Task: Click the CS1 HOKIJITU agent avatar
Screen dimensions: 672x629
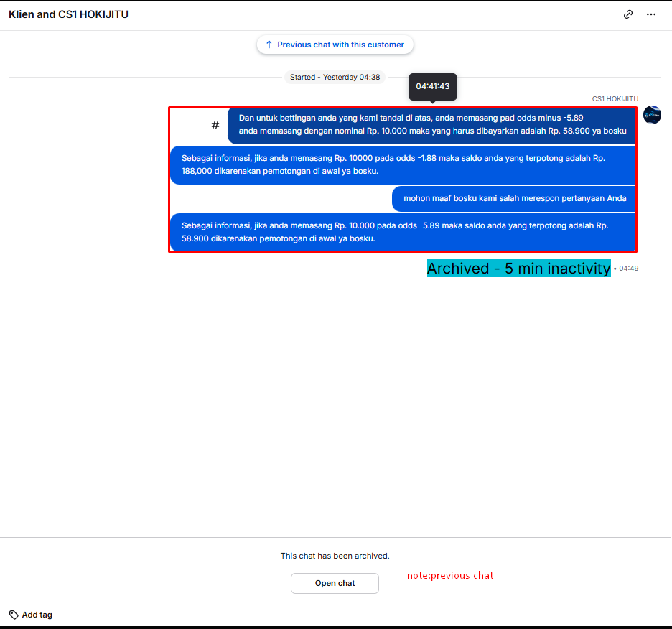Action: (x=652, y=115)
